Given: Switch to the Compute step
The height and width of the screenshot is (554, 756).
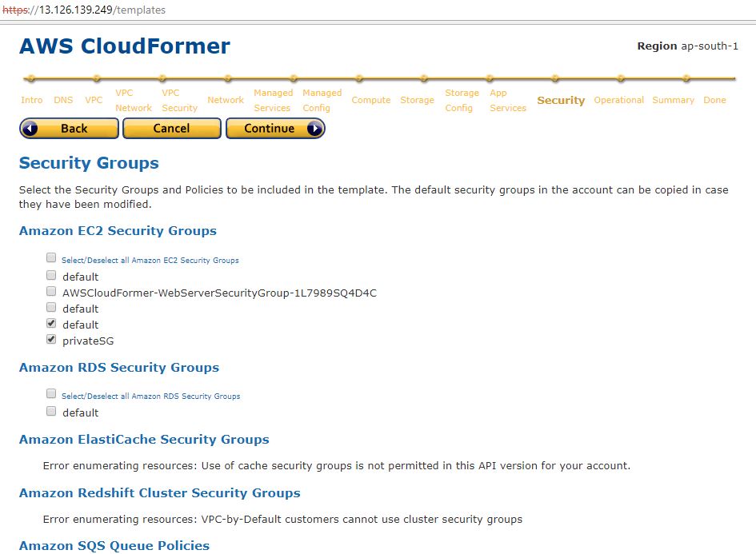Looking at the screenshot, I should pyautogui.click(x=371, y=100).
